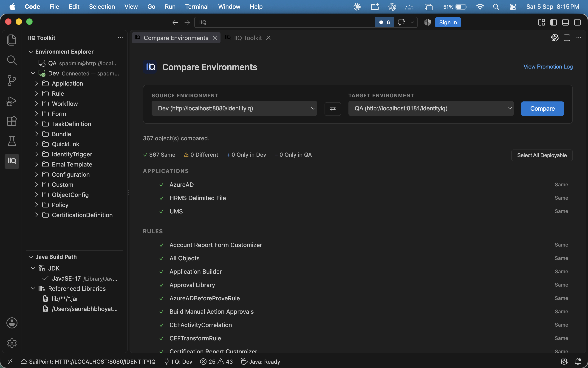Viewport: 588px width, 368px height.
Task: Expand the Workflow folder
Action: pos(37,104)
